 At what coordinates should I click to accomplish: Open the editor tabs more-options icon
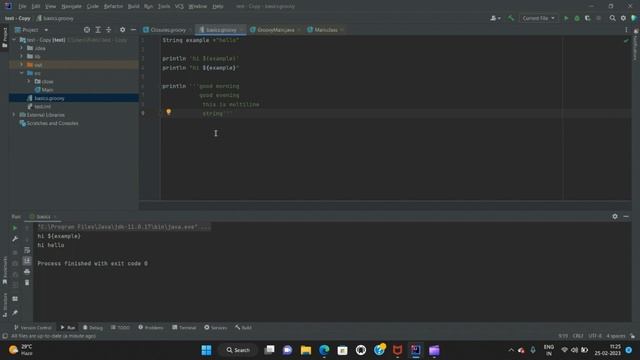click(626, 30)
